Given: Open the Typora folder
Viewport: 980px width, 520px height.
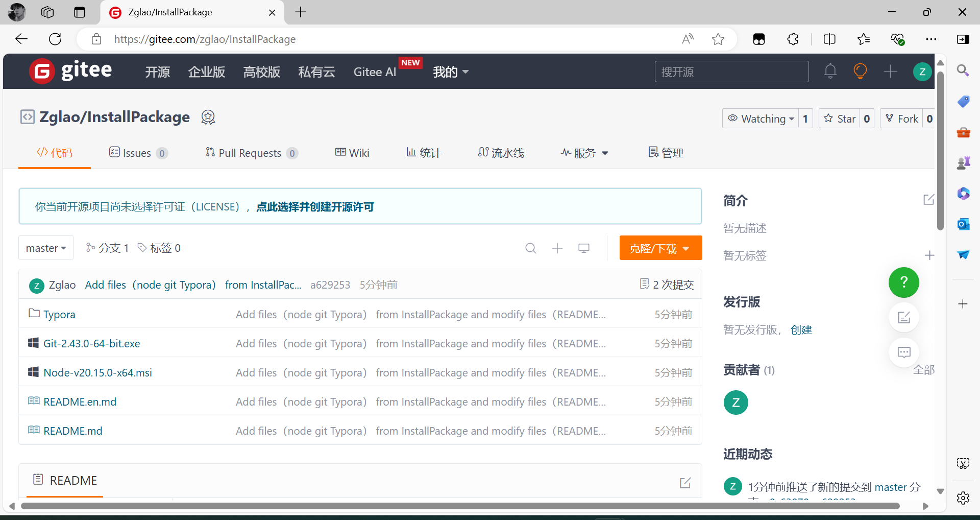Looking at the screenshot, I should (59, 315).
